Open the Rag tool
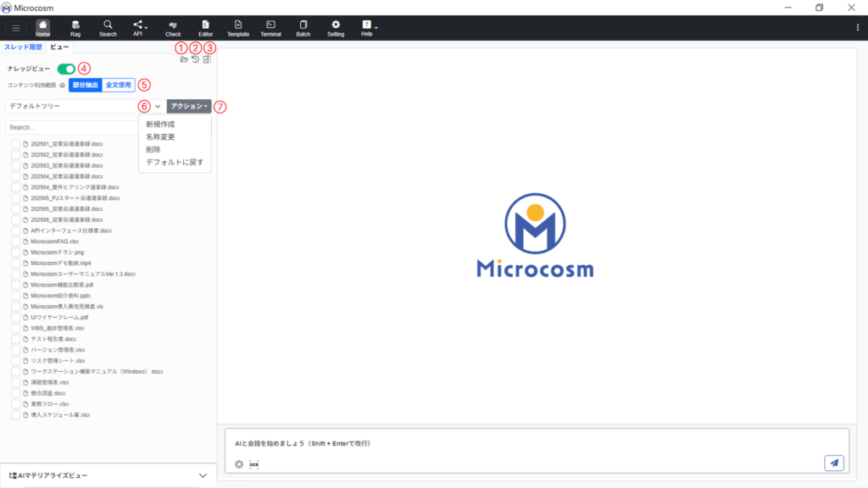The width and height of the screenshot is (868, 488). pyautogui.click(x=75, y=28)
